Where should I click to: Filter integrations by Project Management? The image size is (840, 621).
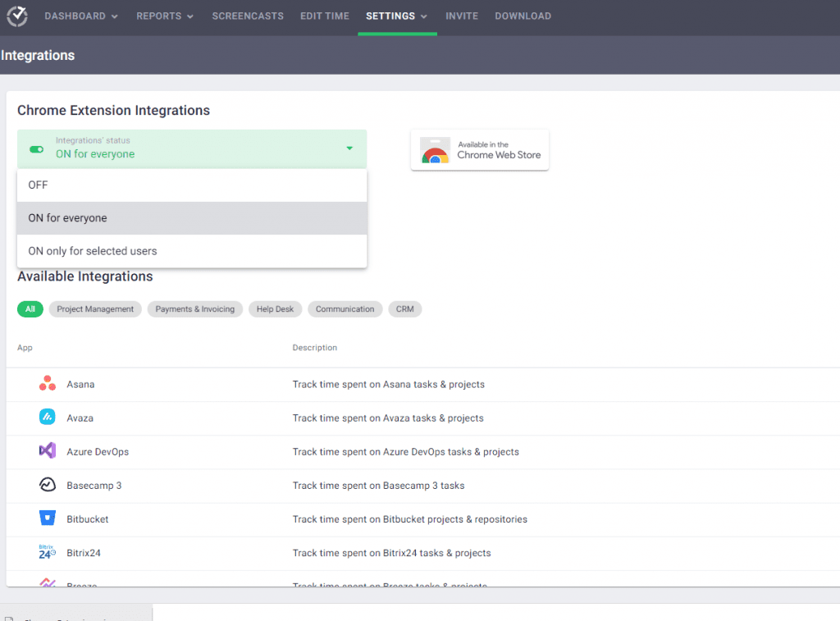[94, 309]
